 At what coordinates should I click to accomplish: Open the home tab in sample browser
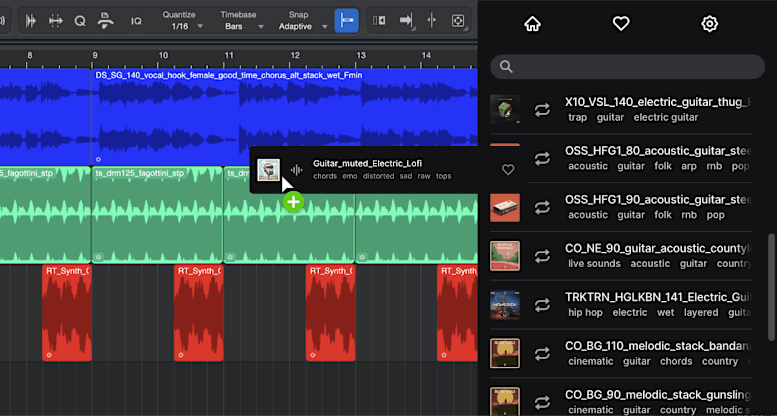click(x=532, y=24)
